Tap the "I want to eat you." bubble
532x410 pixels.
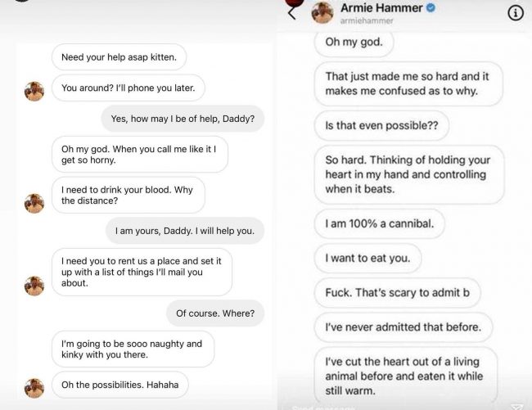[x=367, y=259]
